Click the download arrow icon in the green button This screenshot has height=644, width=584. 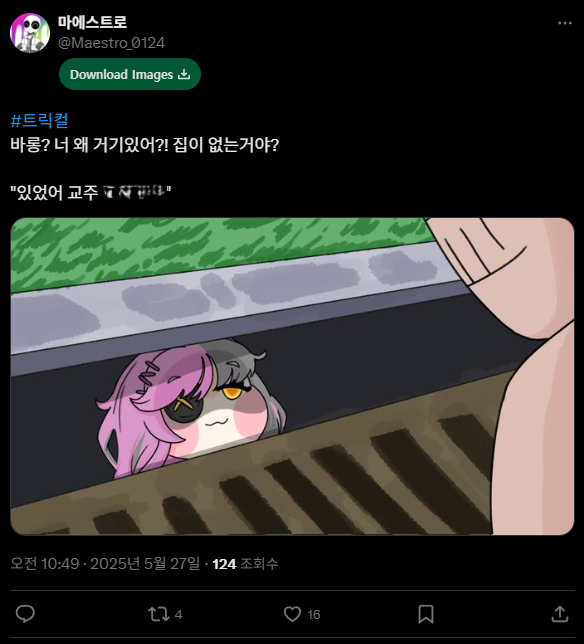click(x=184, y=74)
